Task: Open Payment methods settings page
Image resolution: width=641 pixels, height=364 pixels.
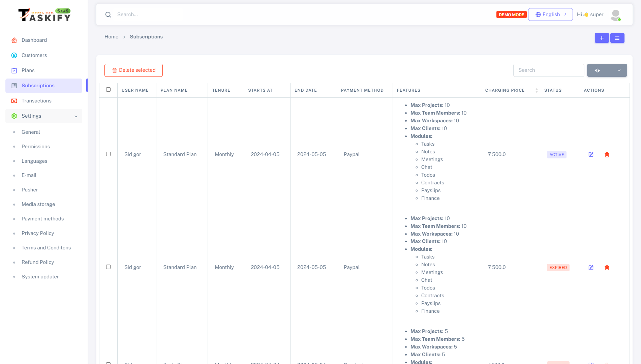Action: (42, 219)
